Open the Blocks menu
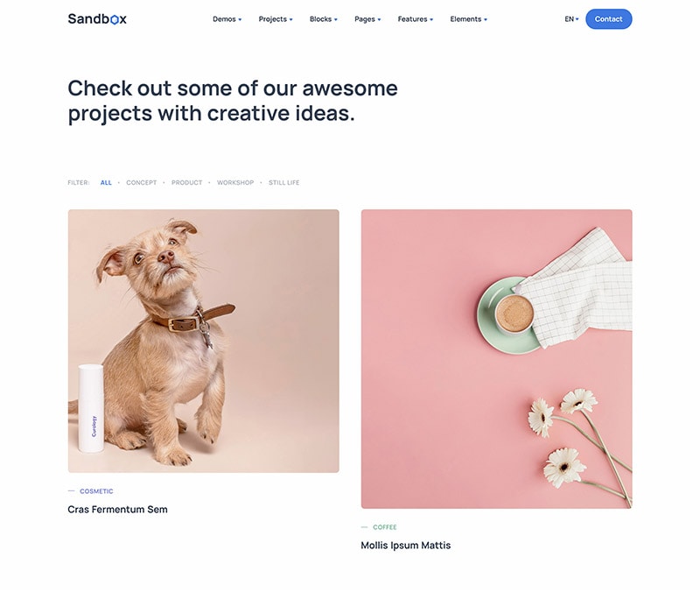Viewport: 700px width, 592px height. pyautogui.click(x=323, y=19)
